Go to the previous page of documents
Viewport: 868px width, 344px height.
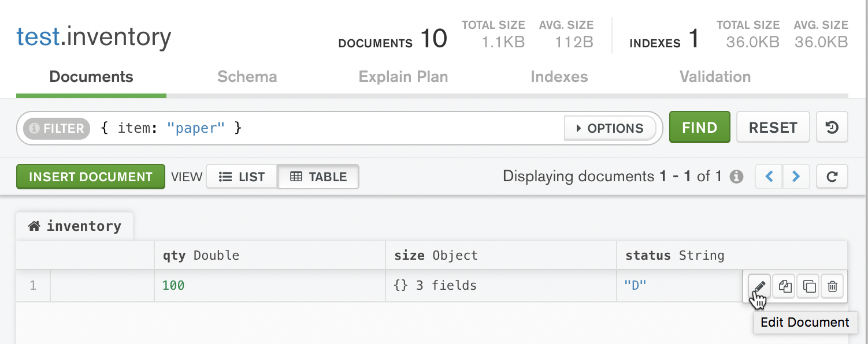pos(769,177)
